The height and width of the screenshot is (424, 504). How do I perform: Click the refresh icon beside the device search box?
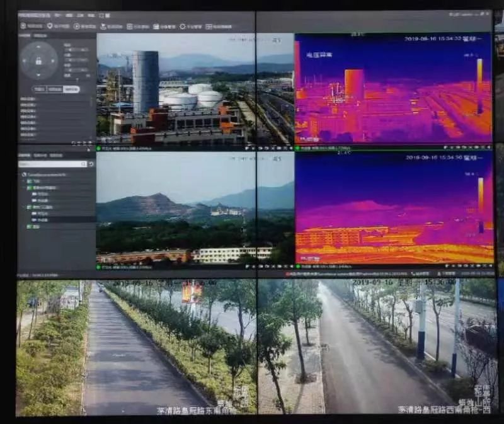(91, 164)
